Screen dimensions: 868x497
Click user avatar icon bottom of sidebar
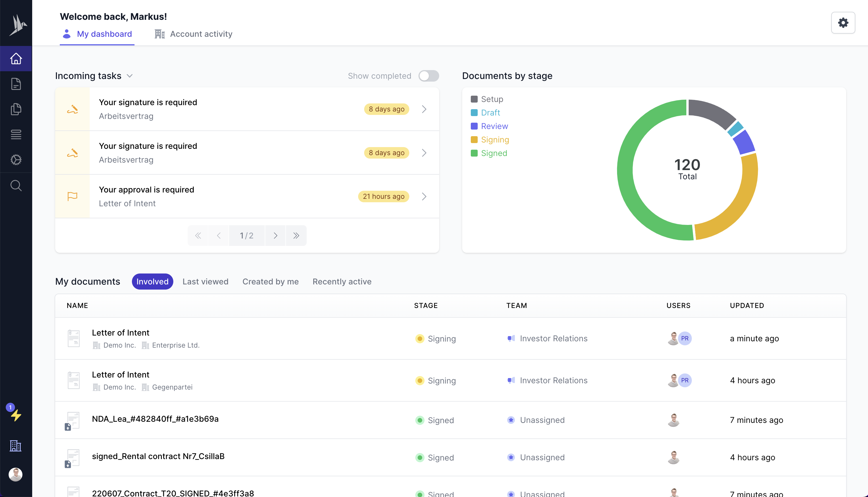(x=16, y=474)
